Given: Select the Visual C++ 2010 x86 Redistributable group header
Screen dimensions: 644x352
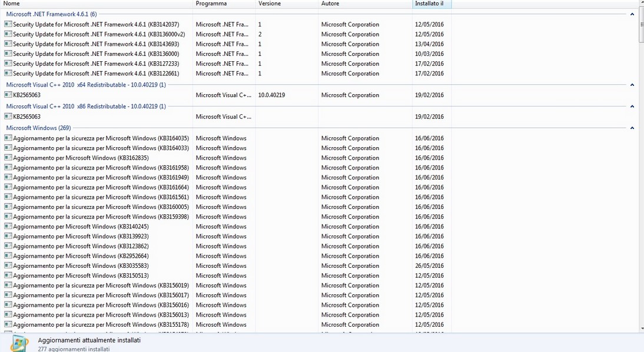Looking at the screenshot, I should pos(86,106).
